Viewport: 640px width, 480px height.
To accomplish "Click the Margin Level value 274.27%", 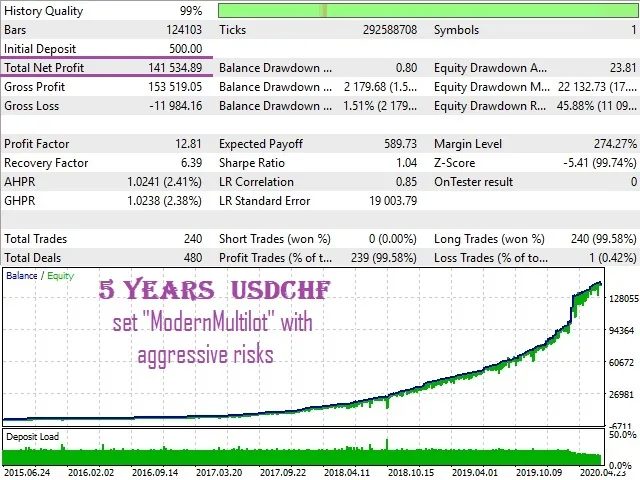I will [615, 144].
